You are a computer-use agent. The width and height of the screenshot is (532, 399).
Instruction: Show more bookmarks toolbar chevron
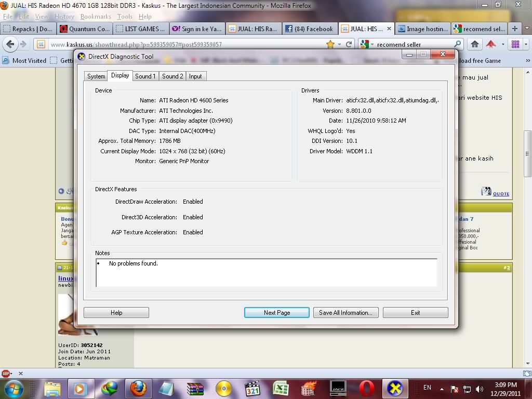tap(528, 60)
